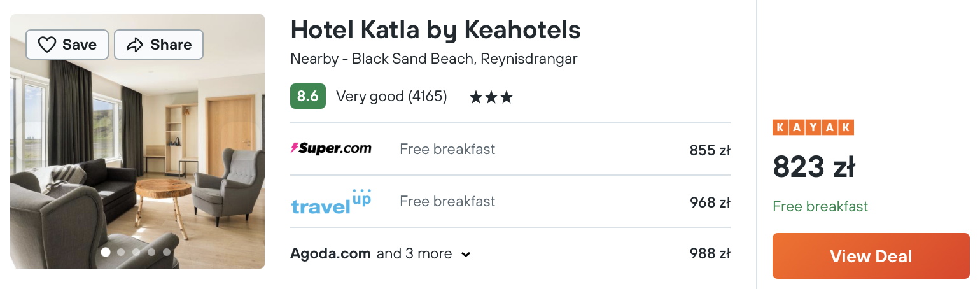Open the Hotel Katla by Keahotels title
980x289 pixels.
[x=435, y=29]
